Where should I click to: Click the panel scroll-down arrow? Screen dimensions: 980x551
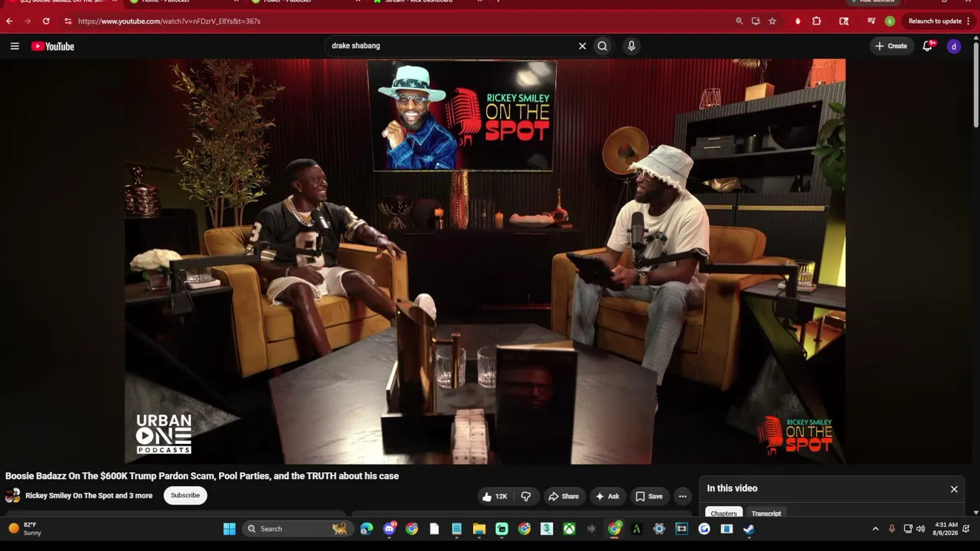click(x=976, y=513)
